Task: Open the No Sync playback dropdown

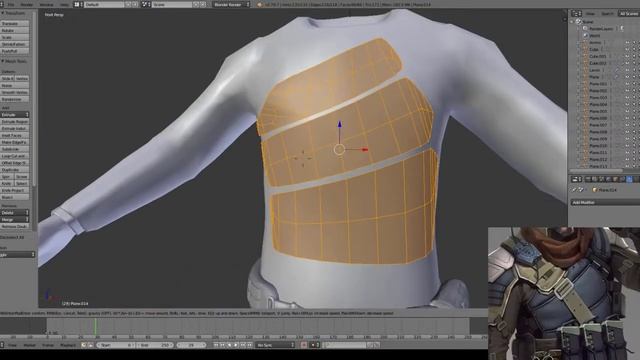Action: pos(275,345)
